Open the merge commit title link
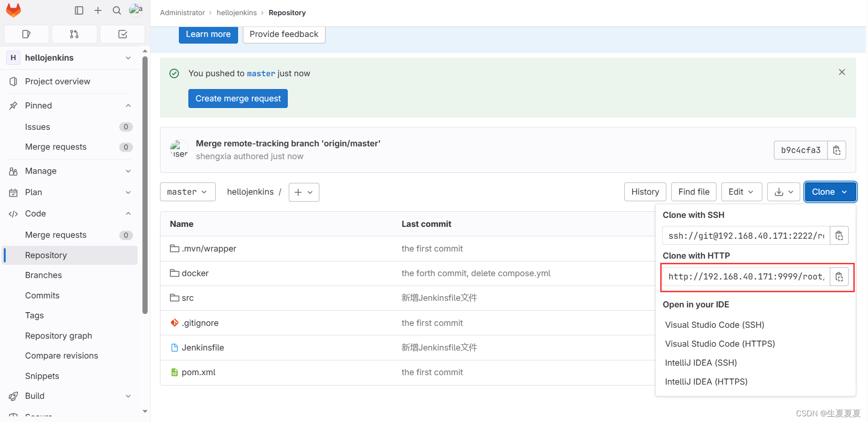The height and width of the screenshot is (422, 868). 288,144
